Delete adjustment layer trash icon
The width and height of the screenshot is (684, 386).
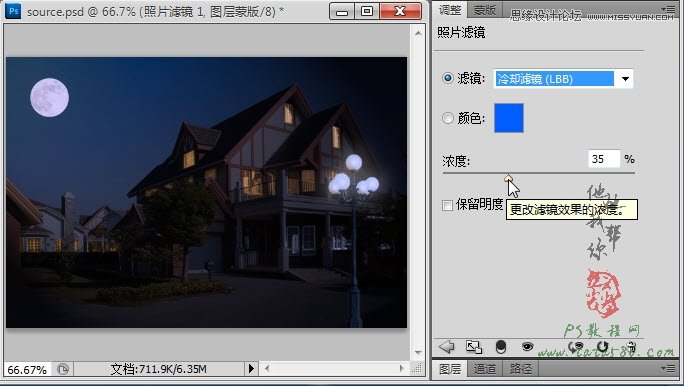[631, 347]
